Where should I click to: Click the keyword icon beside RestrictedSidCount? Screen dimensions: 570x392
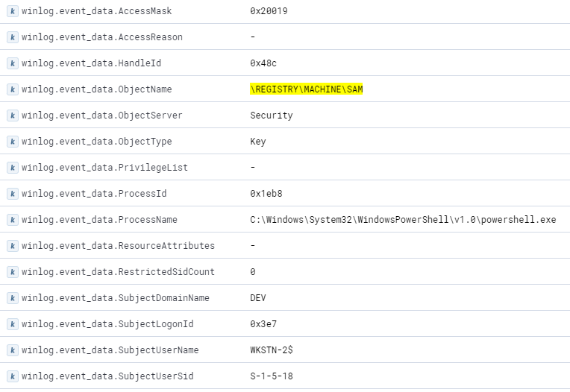click(12, 272)
